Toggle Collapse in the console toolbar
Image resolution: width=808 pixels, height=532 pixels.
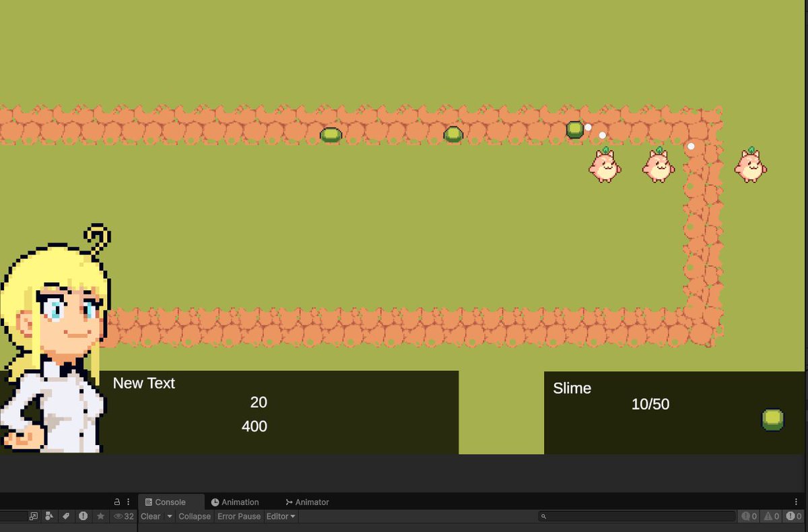(195, 517)
